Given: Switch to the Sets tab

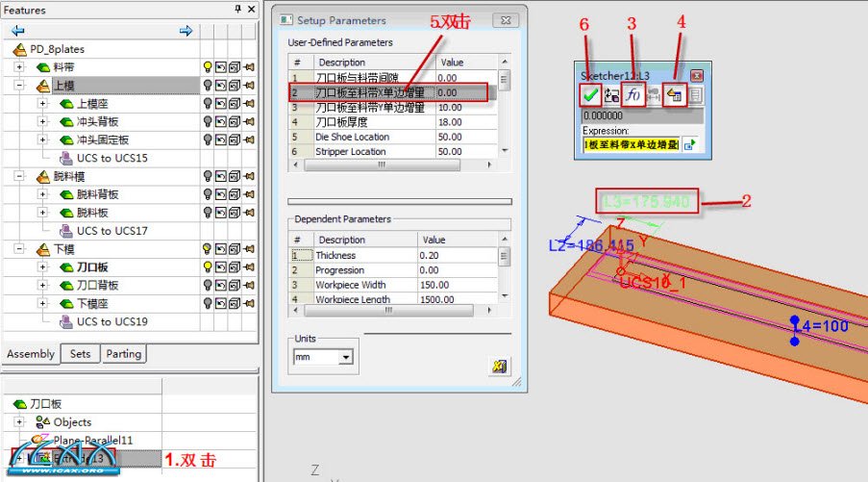Looking at the screenshot, I should click(81, 354).
